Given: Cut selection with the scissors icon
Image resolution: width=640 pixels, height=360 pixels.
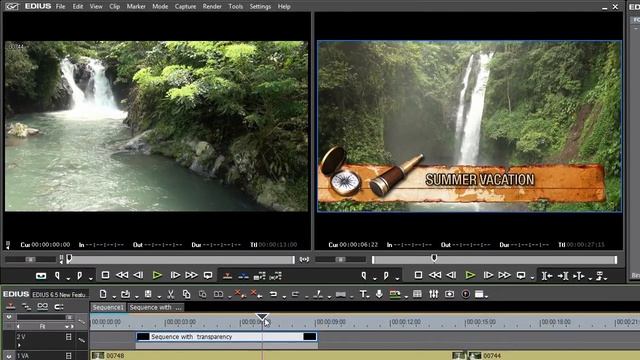Looking at the screenshot, I should [171, 294].
